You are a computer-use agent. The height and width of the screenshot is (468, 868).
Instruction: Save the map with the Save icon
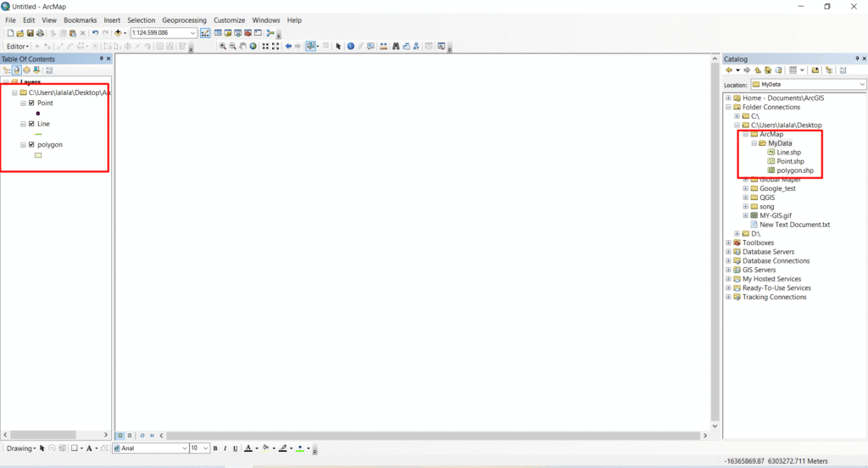pos(30,33)
